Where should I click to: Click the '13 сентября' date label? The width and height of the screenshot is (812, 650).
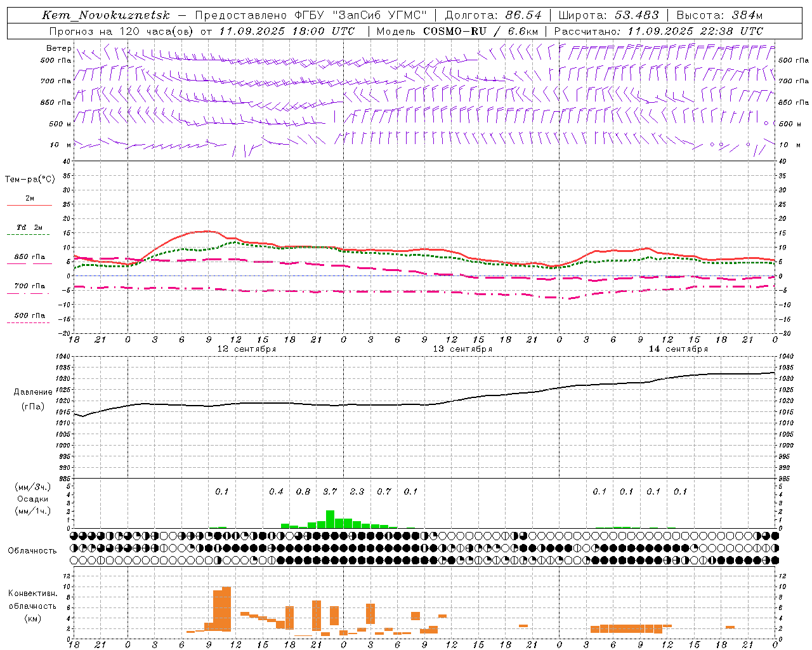[x=462, y=349]
